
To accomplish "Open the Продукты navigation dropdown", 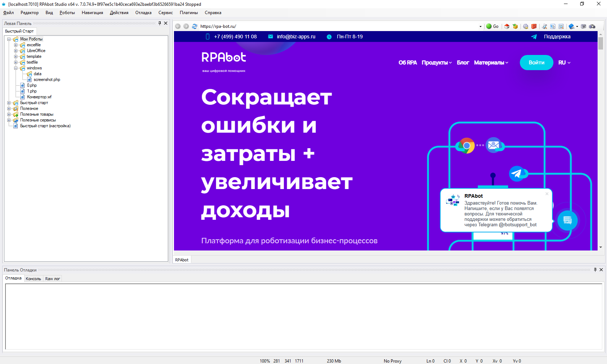I will click(x=437, y=63).
